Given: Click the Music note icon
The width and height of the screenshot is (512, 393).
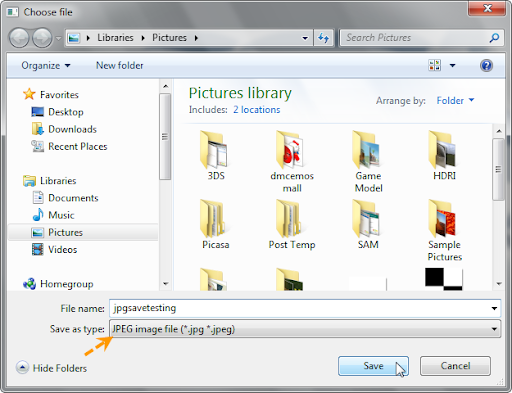Looking at the screenshot, I should [38, 215].
